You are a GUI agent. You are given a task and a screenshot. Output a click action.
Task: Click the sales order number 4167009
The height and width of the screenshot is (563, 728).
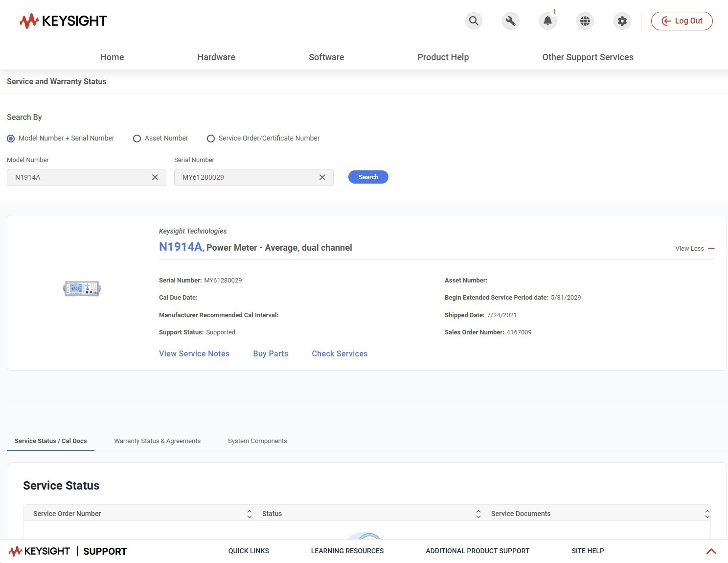click(519, 332)
